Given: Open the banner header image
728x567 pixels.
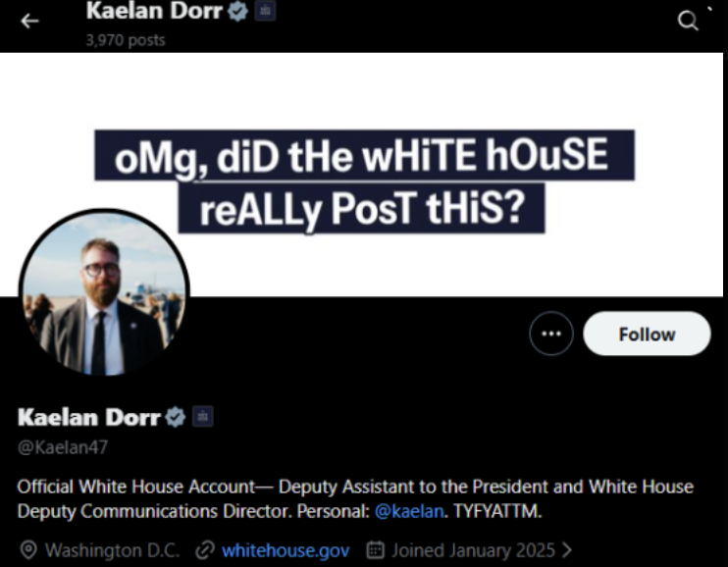Looking at the screenshot, I should [x=362, y=175].
